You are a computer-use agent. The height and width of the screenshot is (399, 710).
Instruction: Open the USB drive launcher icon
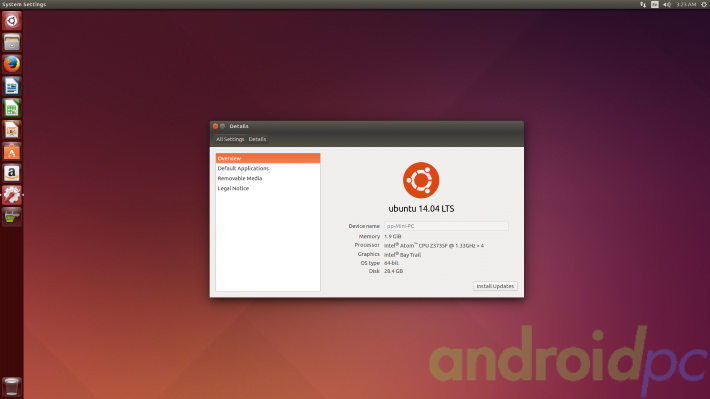pyautogui.click(x=12, y=216)
